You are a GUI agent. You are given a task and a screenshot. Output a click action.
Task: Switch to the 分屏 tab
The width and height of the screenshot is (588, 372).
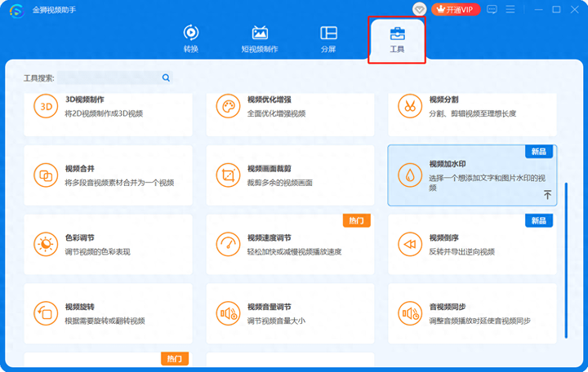coord(328,38)
